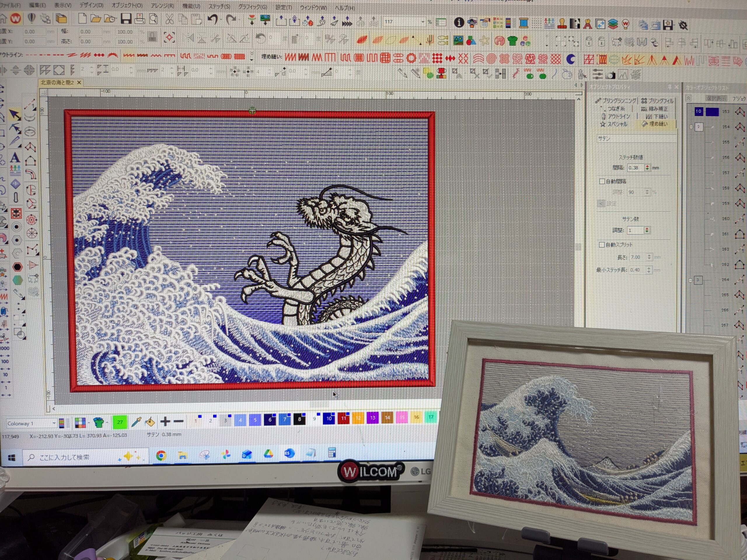Click the red Wilcom W home icon

point(15,18)
